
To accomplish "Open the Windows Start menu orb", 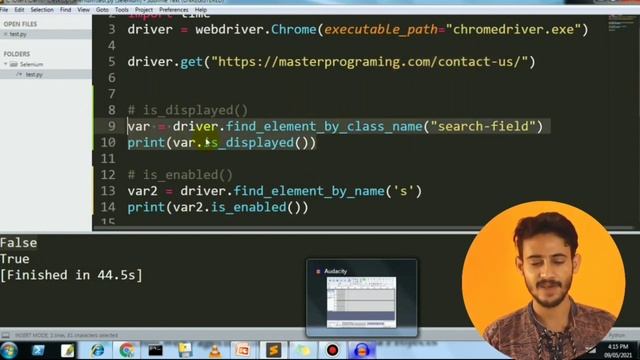I will [x=9, y=350].
